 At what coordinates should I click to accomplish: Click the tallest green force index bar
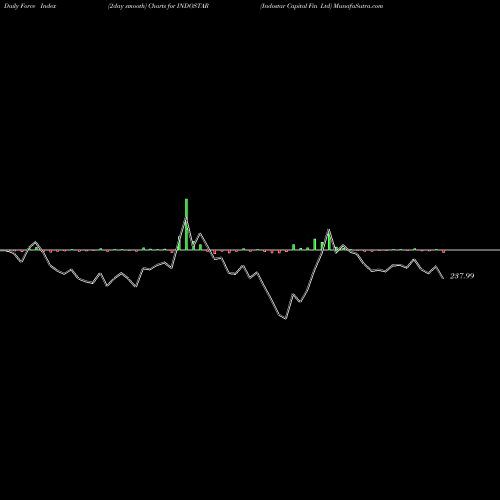(x=186, y=224)
